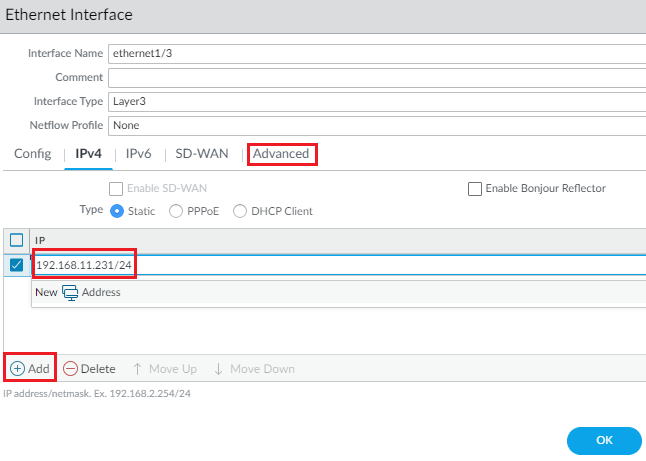Toggle the select-all checkbox in IP header

16,240
